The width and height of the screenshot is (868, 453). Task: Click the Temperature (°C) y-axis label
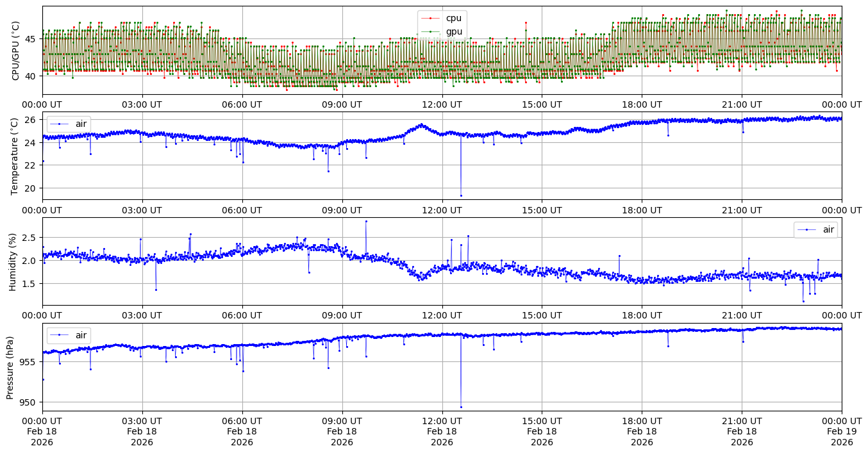(x=16, y=156)
